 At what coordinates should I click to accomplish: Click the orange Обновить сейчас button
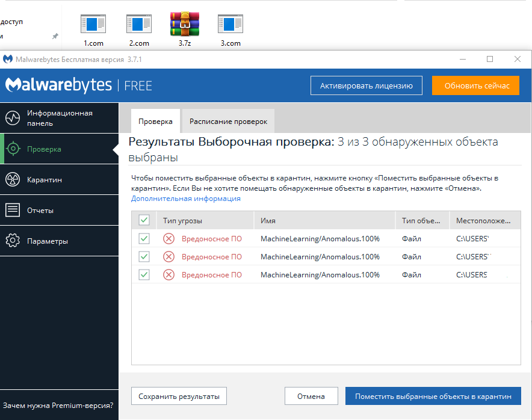pos(475,85)
